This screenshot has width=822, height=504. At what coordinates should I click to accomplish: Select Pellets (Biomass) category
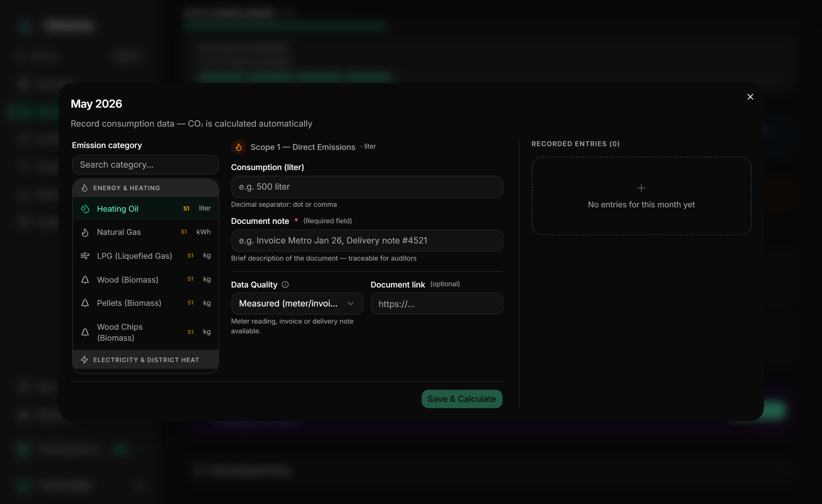click(x=145, y=303)
